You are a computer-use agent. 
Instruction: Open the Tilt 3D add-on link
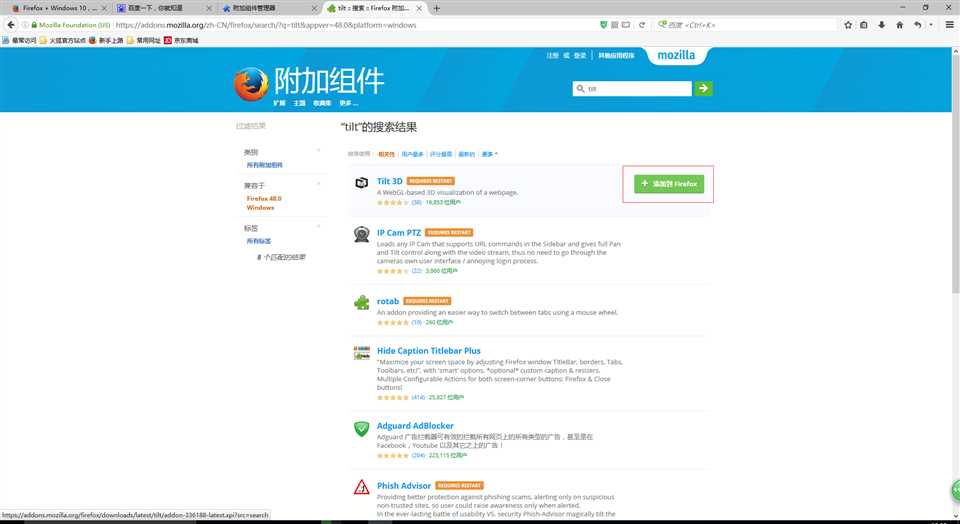coord(389,181)
